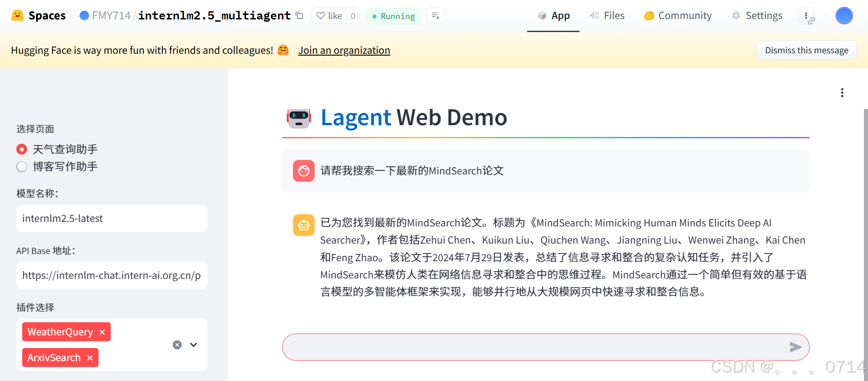Click the 模型名称 label
868x381 pixels.
[x=38, y=193]
